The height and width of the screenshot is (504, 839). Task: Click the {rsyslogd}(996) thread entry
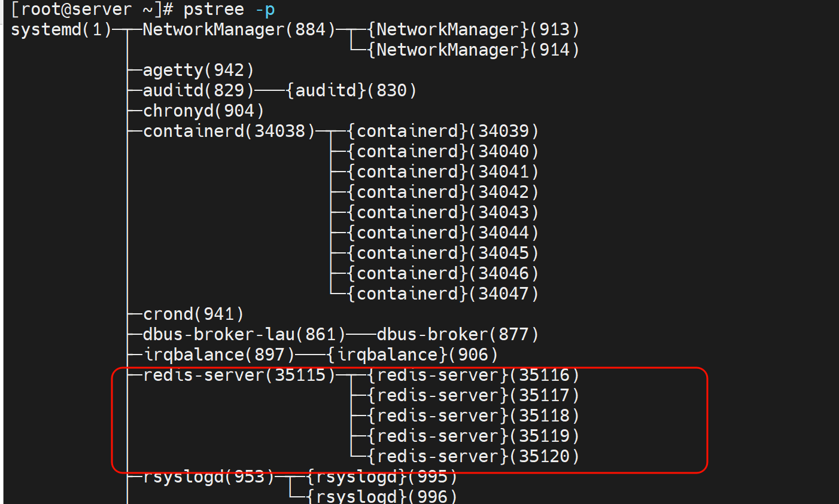pyautogui.click(x=382, y=496)
